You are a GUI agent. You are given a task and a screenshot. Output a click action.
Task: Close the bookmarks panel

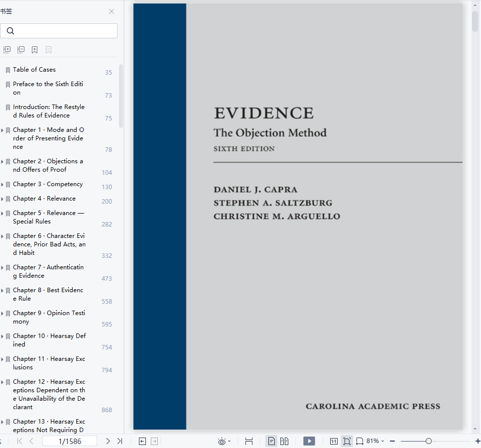[x=112, y=11]
